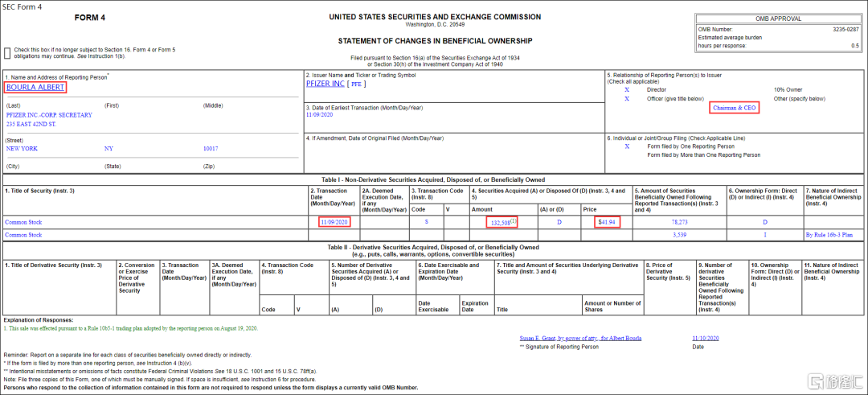Tick the no longer subject to Section 16 checkbox
868x395 pixels.
[7, 53]
